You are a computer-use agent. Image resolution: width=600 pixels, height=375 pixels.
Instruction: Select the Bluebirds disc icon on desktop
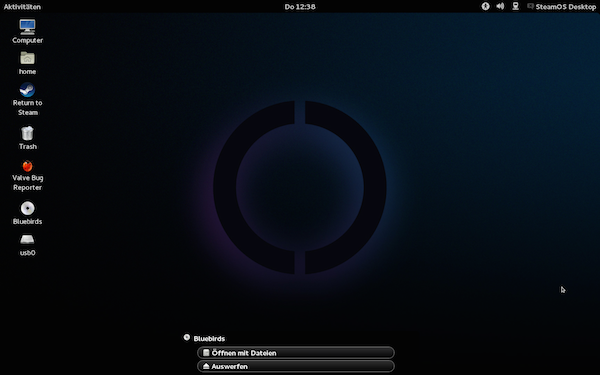coord(27,209)
